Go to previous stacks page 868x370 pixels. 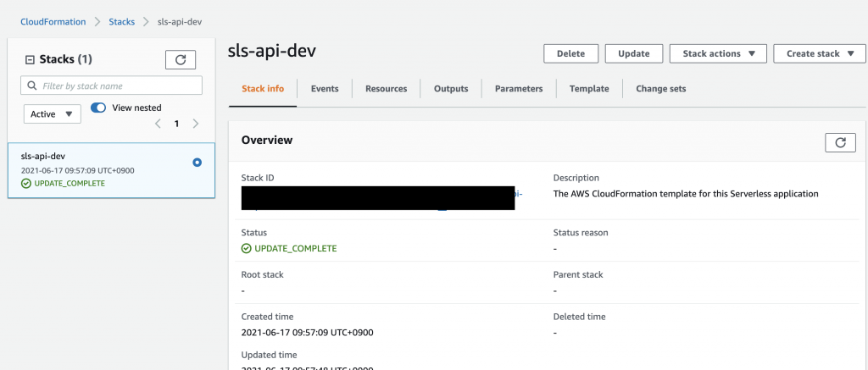point(158,124)
